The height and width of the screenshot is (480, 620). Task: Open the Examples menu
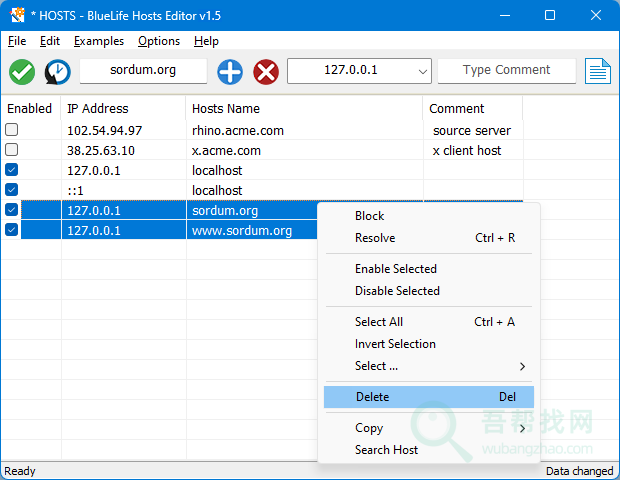pos(99,41)
